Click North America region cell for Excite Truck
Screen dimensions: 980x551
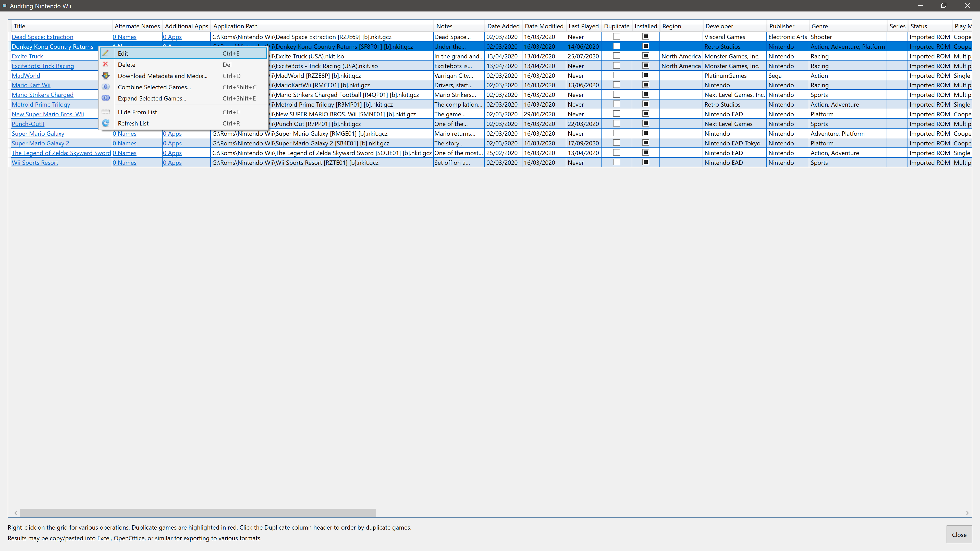pyautogui.click(x=681, y=56)
